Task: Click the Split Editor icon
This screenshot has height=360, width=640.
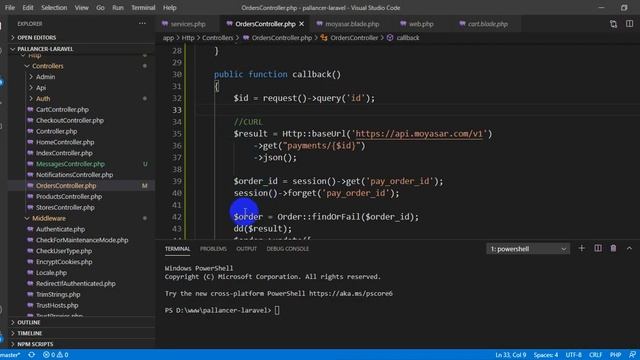Action: point(629,24)
